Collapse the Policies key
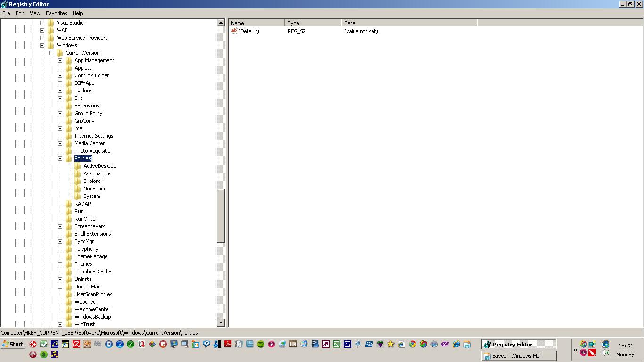Screen dimensions: 644x362 60,158
